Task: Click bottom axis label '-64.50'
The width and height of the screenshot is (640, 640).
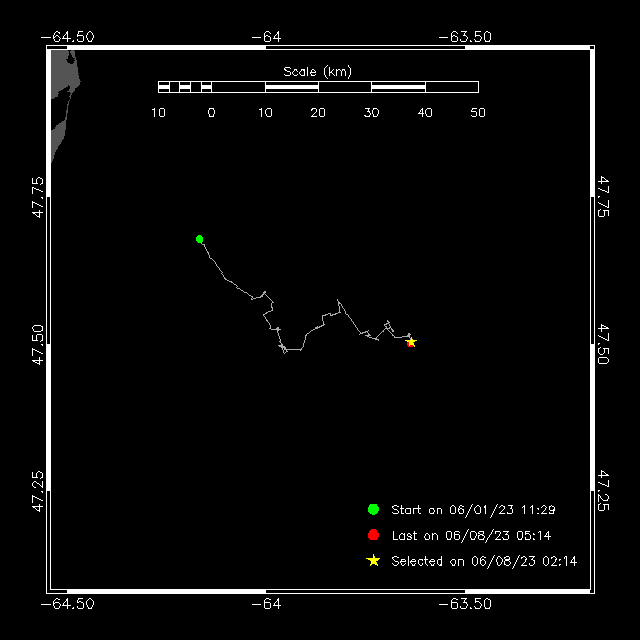Action: coord(68,604)
